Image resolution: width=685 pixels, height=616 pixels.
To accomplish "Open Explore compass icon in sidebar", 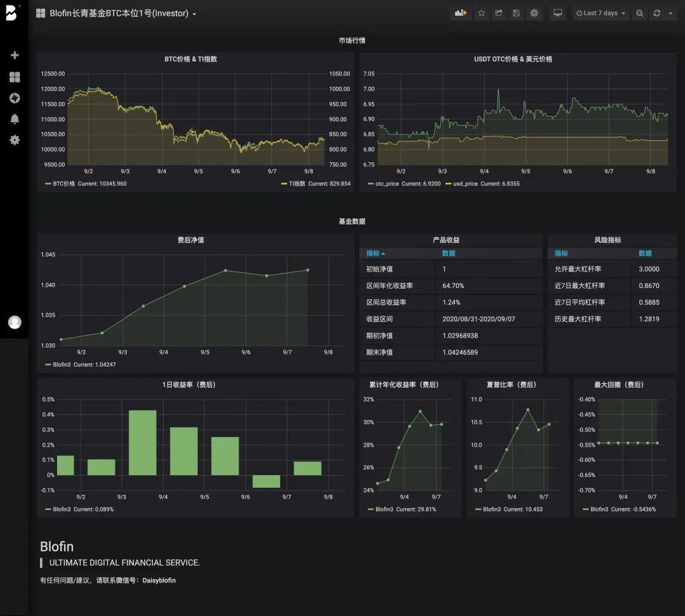I will coord(15,98).
